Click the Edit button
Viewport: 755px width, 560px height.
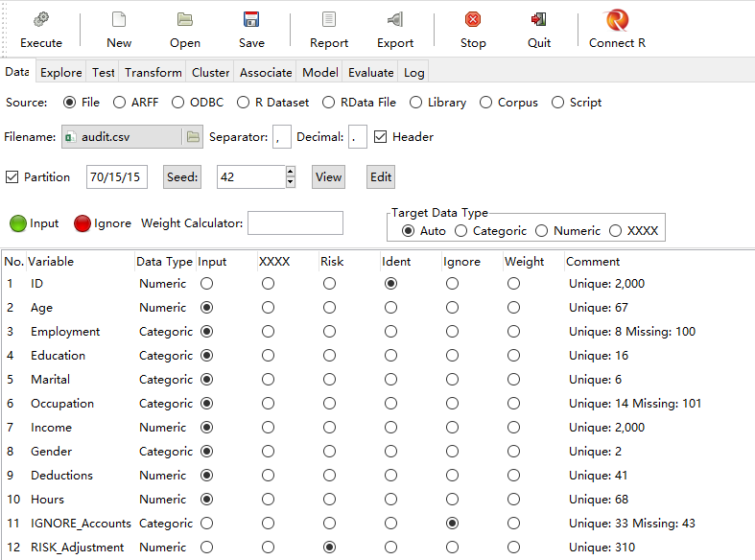[381, 177]
